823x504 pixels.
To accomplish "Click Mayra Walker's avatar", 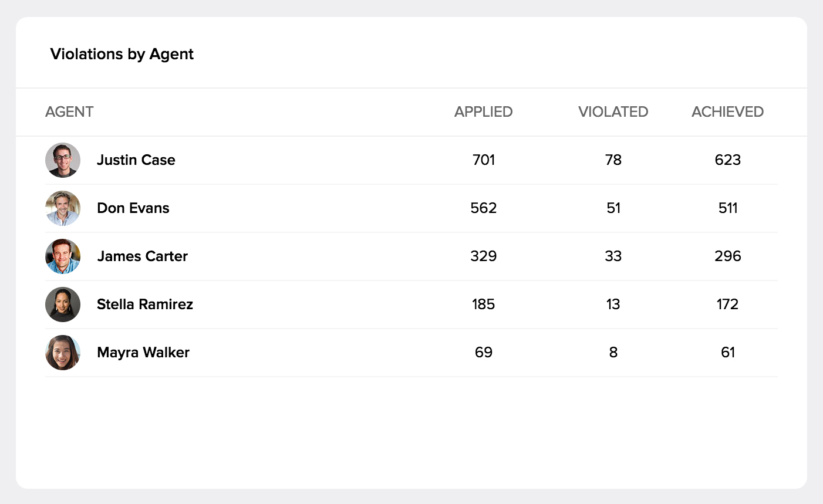I will [x=63, y=353].
